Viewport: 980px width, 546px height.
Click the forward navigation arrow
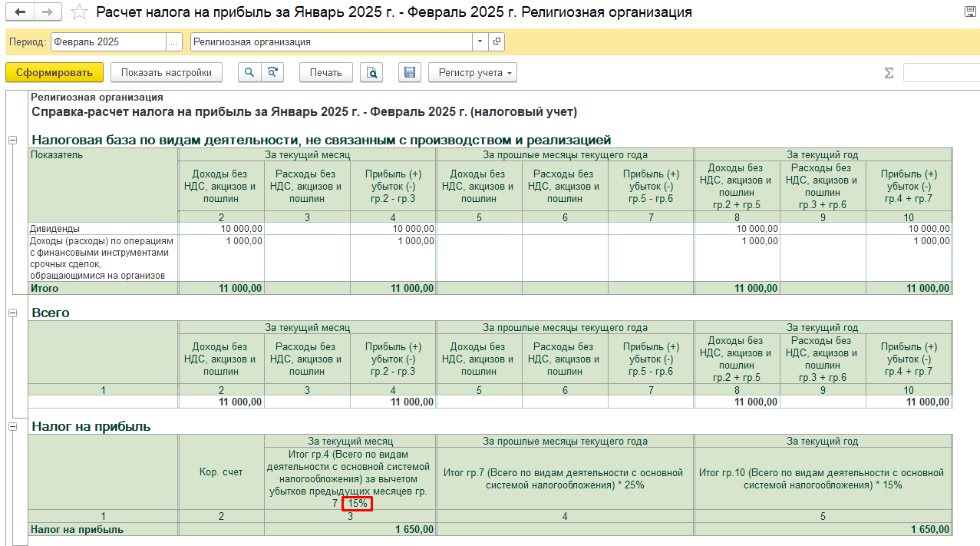click(x=48, y=12)
